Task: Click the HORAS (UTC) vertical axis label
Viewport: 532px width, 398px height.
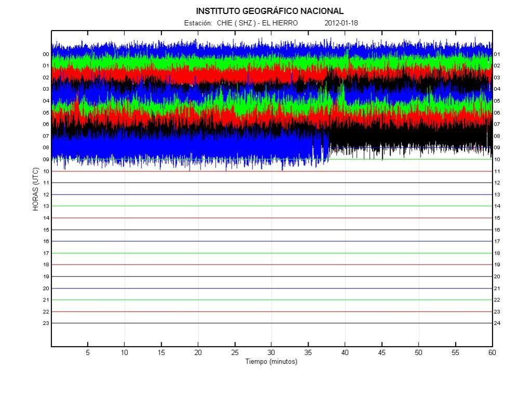Action: (x=35, y=189)
